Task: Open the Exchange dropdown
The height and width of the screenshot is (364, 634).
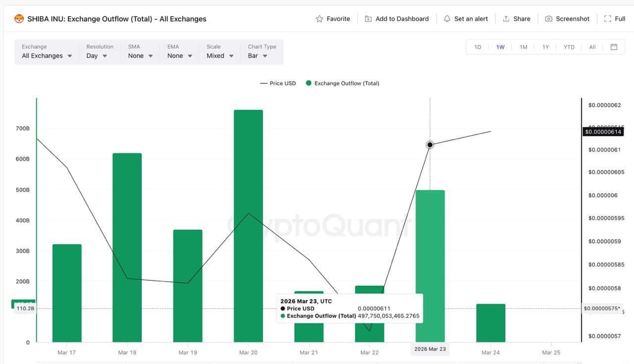Action: [46, 55]
